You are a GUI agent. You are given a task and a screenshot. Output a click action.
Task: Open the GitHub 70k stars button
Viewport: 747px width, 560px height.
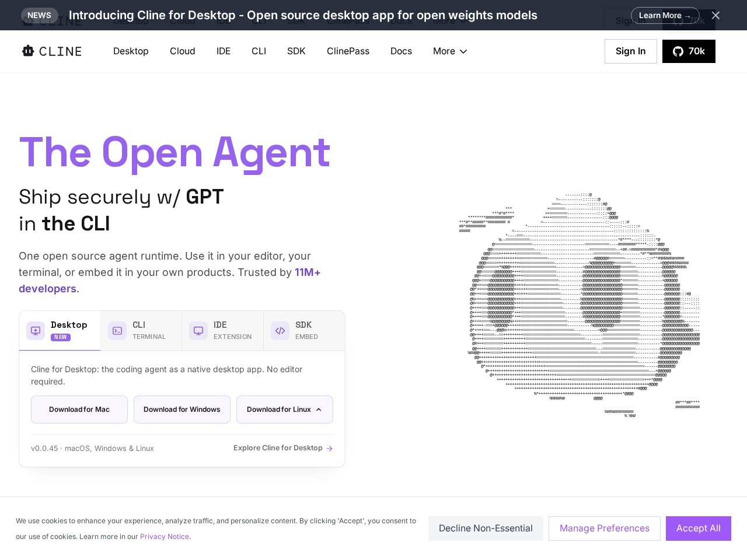(x=689, y=51)
